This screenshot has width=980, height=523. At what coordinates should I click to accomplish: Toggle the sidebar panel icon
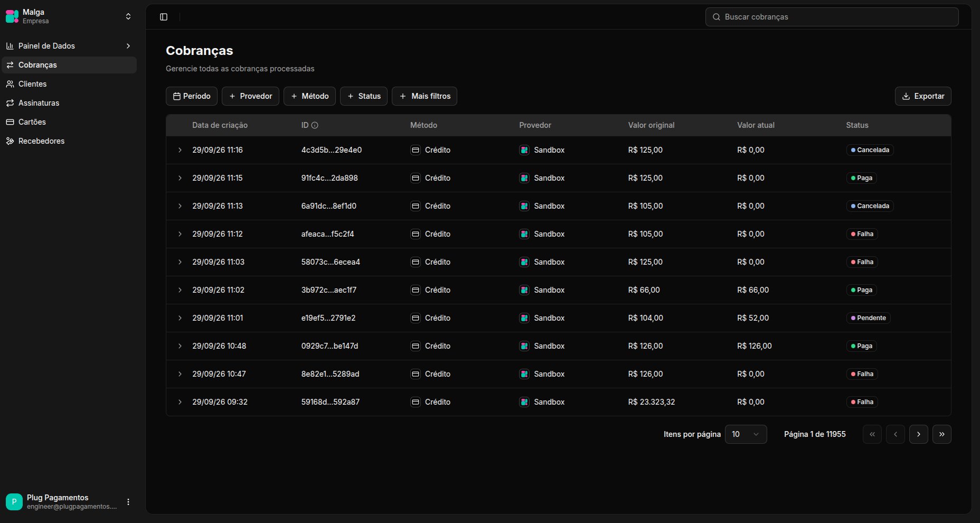[164, 17]
